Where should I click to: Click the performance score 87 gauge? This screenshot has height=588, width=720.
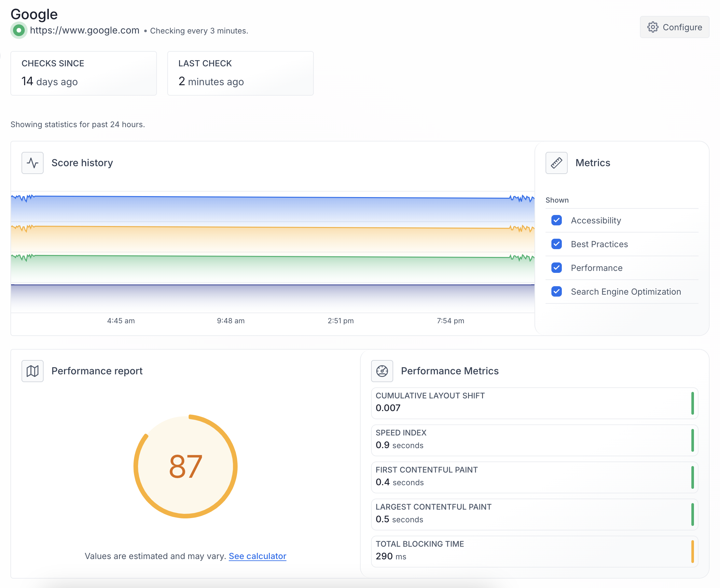186,466
